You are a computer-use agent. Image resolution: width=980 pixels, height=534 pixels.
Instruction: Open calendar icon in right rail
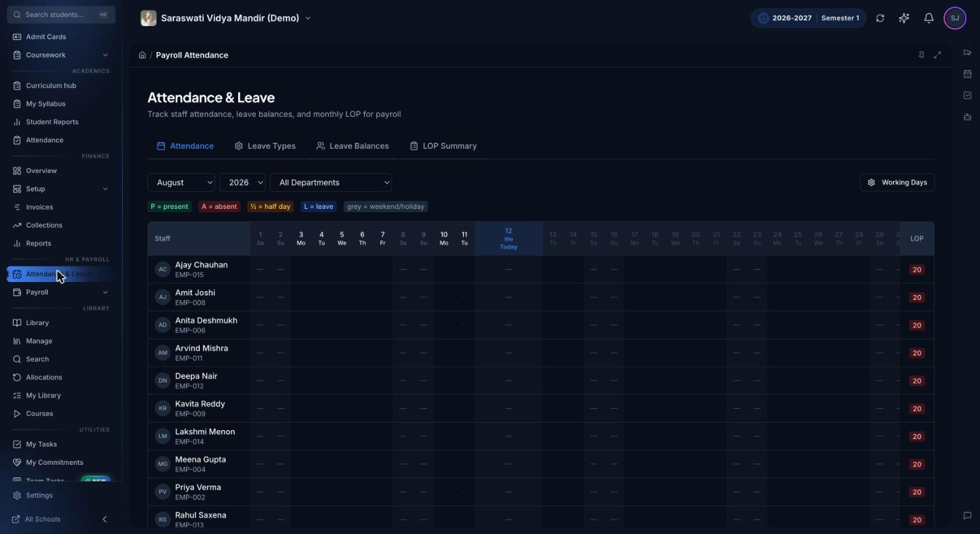point(968,74)
